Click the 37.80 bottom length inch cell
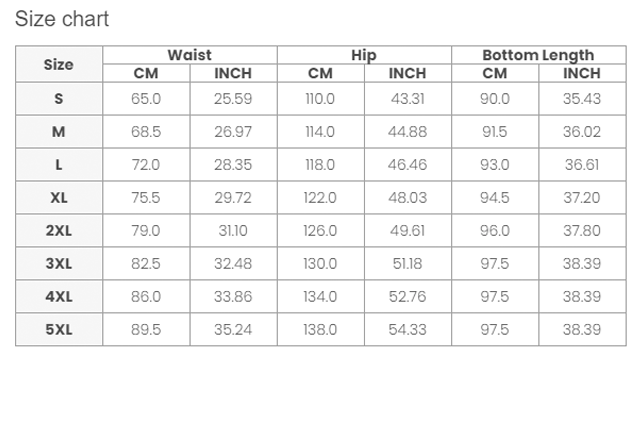This screenshot has width=630, height=421. pos(582,230)
